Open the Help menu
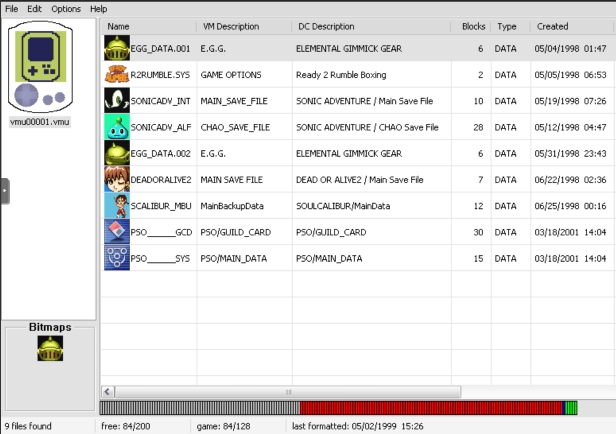The image size is (616, 434). 98,8
